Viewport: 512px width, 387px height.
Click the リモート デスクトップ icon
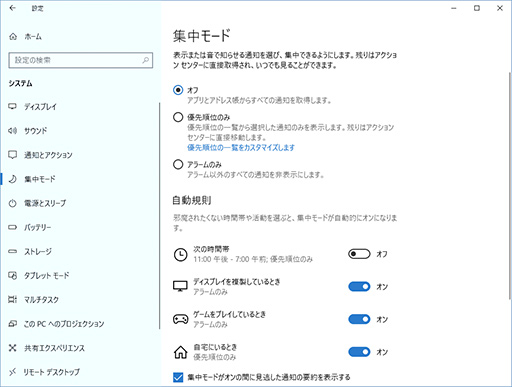tap(12, 372)
